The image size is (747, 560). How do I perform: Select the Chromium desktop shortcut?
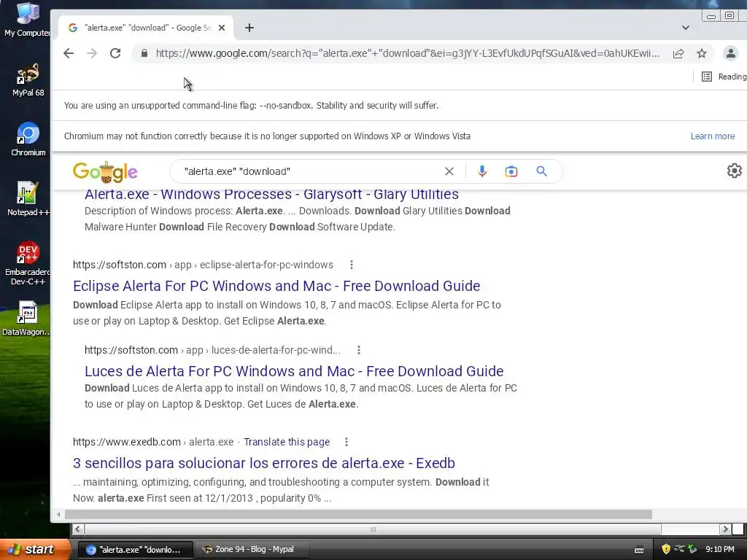coord(28,140)
